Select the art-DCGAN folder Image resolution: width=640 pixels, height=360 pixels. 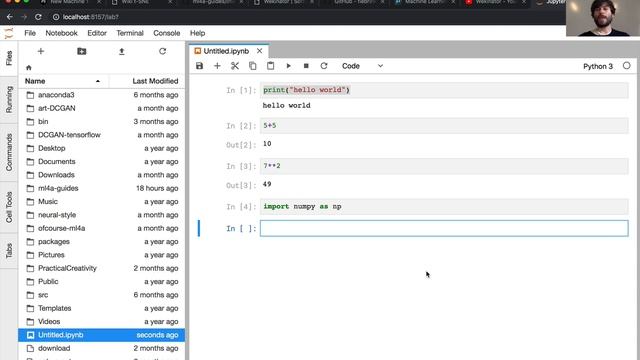101,108
